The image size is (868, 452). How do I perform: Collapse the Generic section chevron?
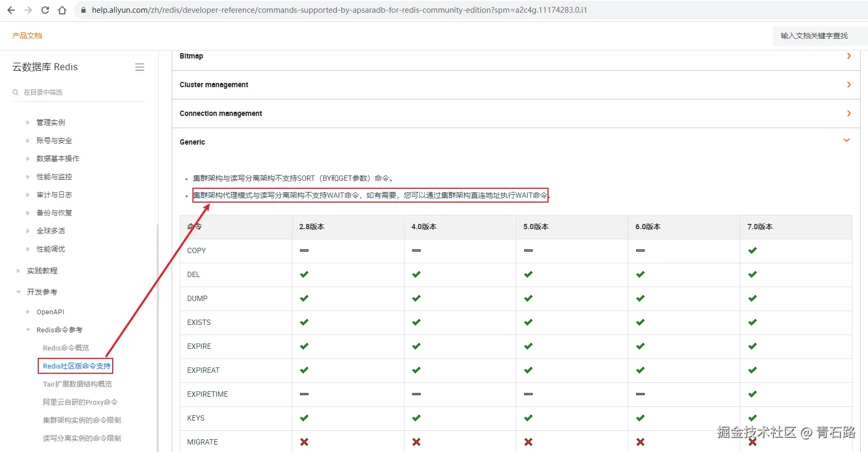(x=847, y=140)
